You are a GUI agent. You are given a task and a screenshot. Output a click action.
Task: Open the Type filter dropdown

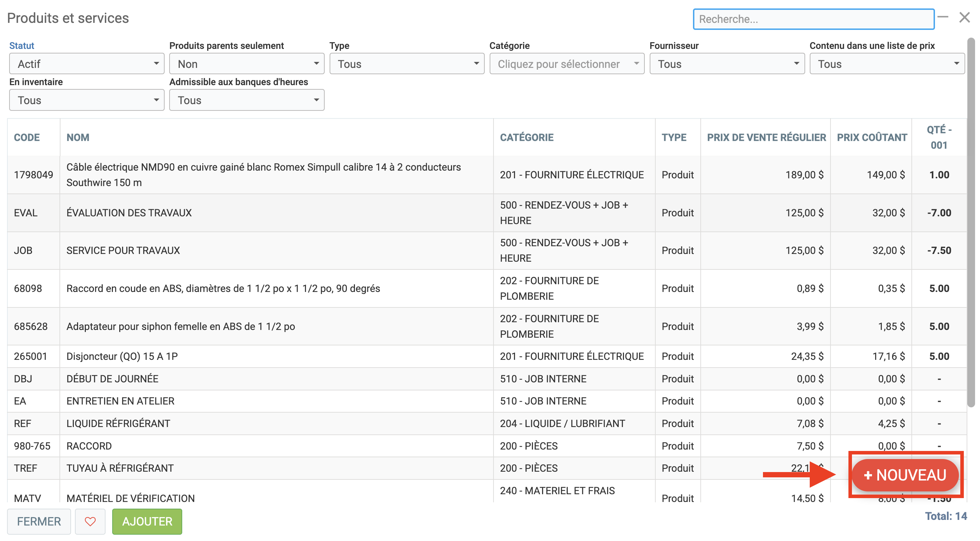(x=407, y=64)
